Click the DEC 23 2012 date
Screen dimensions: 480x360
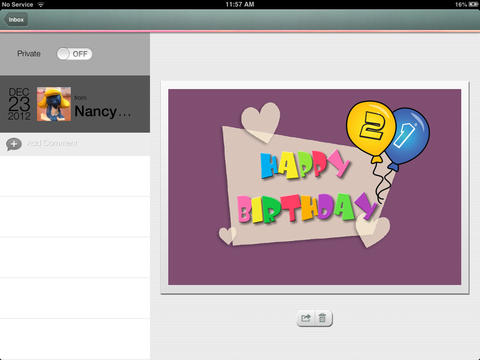[x=19, y=104]
